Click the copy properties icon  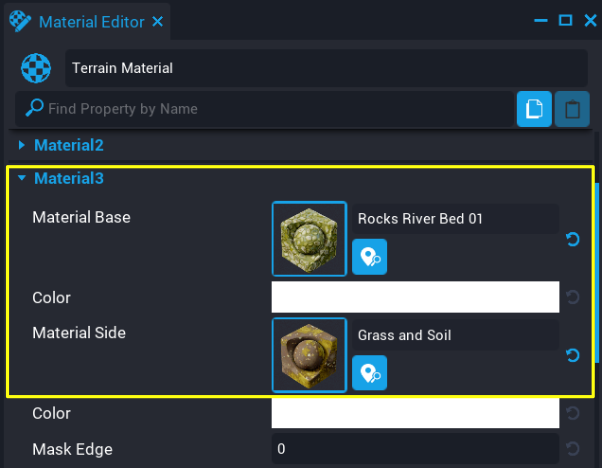coord(534,109)
